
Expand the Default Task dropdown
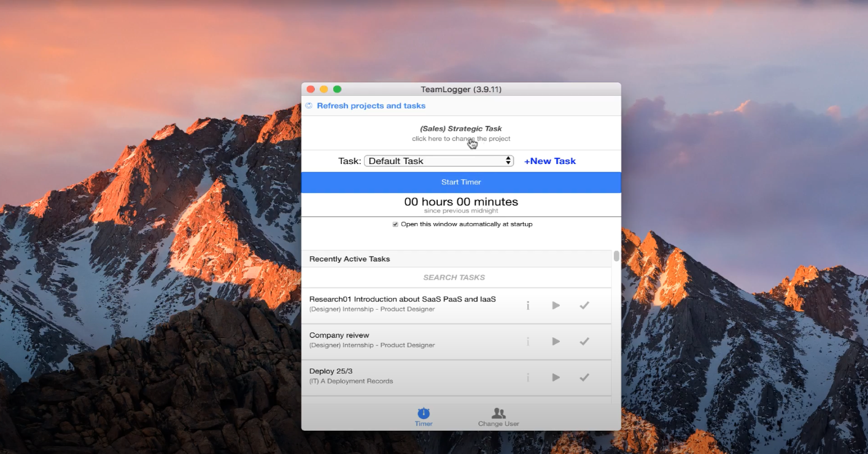coord(438,161)
